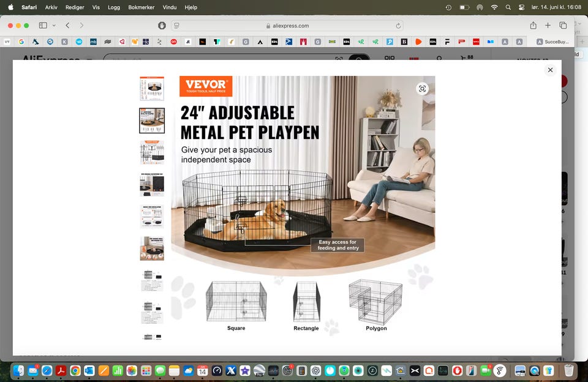Click the date and time in menu bar

tap(556, 7)
